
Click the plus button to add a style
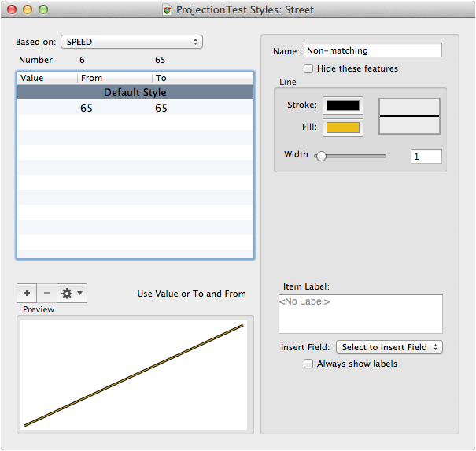pos(27,293)
